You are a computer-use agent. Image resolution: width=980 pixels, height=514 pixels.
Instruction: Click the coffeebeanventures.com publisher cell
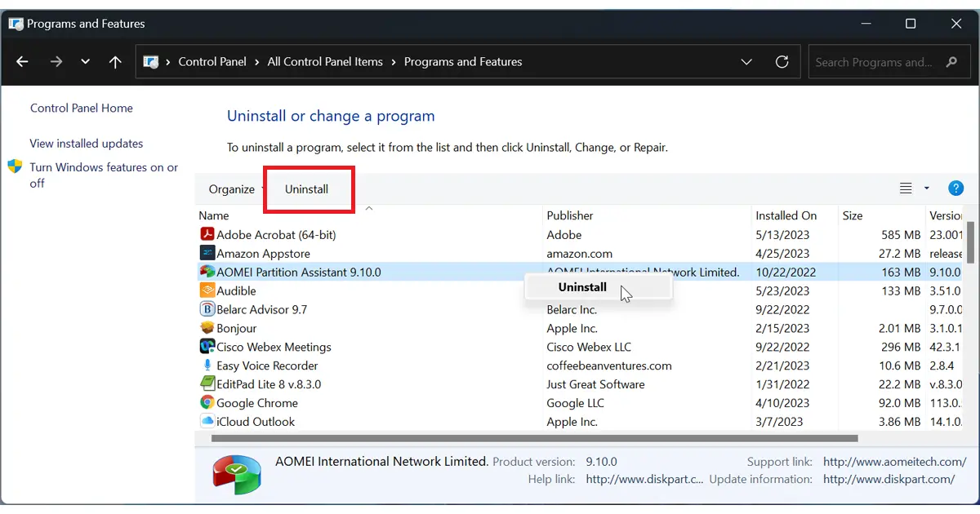click(609, 366)
